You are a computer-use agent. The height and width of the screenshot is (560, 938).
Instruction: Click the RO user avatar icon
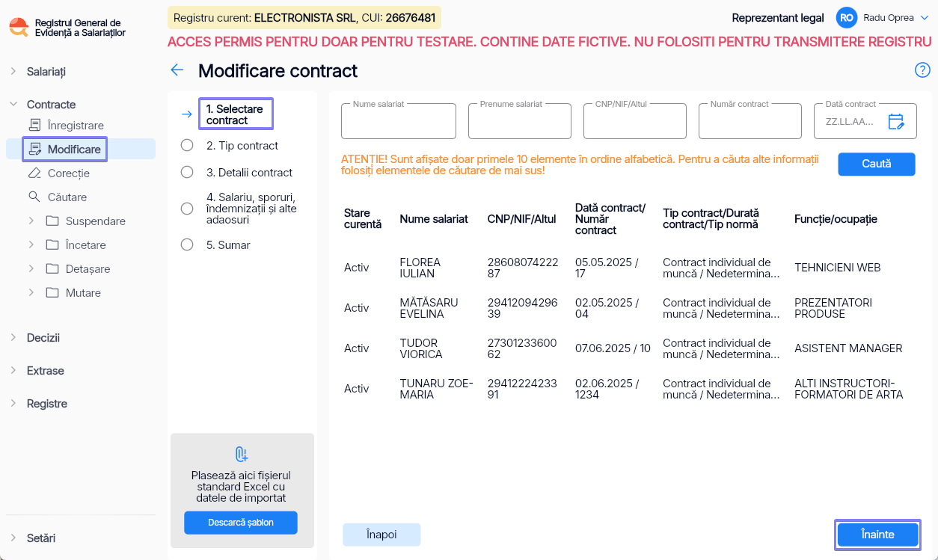point(847,18)
